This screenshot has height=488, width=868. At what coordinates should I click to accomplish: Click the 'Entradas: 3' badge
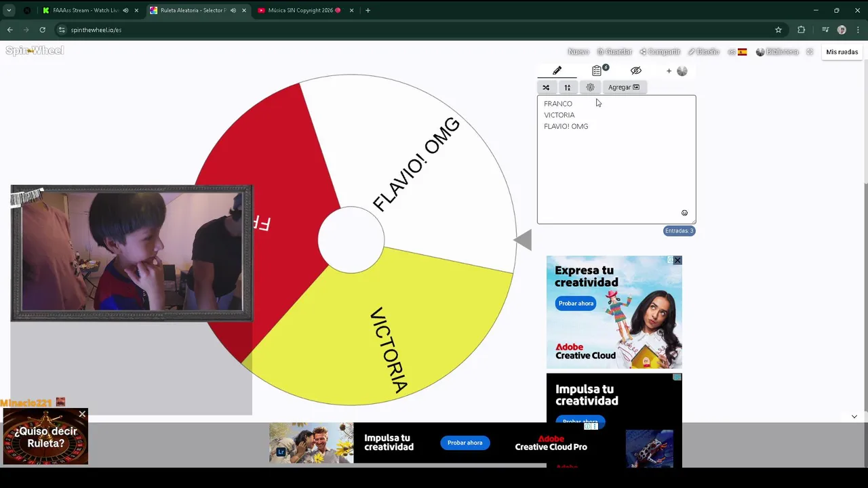click(x=679, y=231)
